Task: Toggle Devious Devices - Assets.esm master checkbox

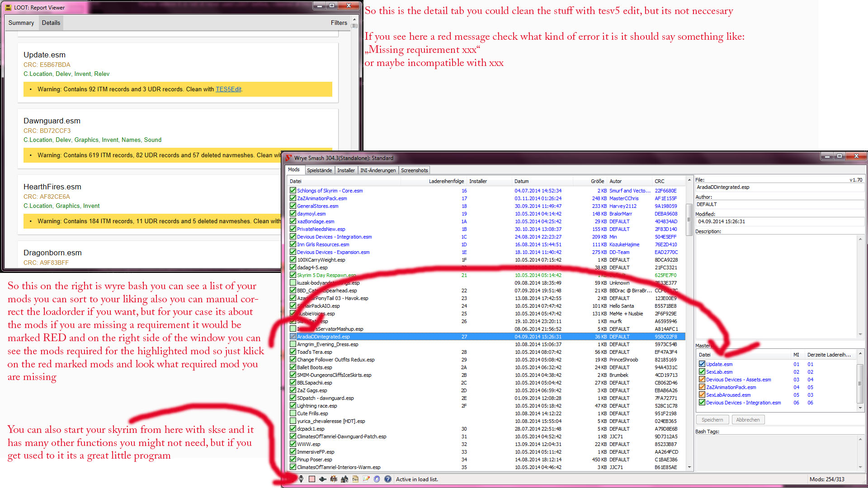Action: 702,380
